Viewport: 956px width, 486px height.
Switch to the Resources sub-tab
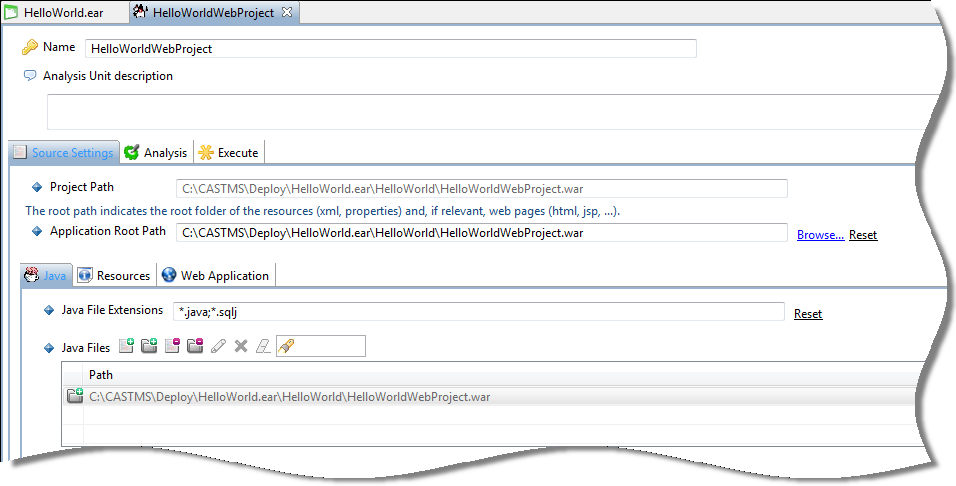coord(114,275)
